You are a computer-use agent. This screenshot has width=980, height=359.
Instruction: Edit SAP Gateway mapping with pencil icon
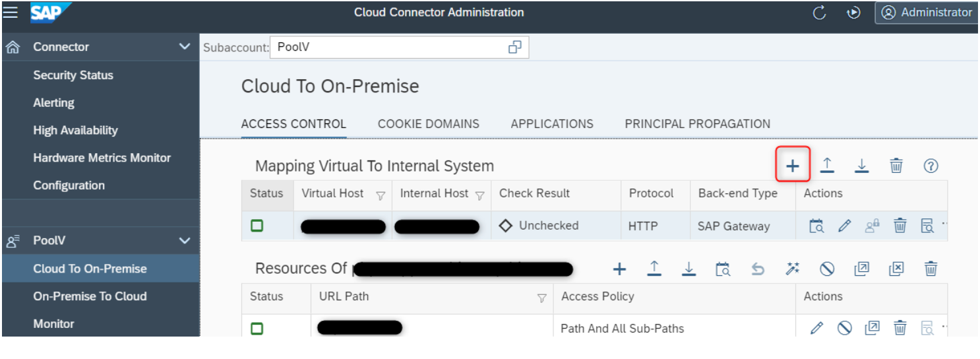(844, 226)
